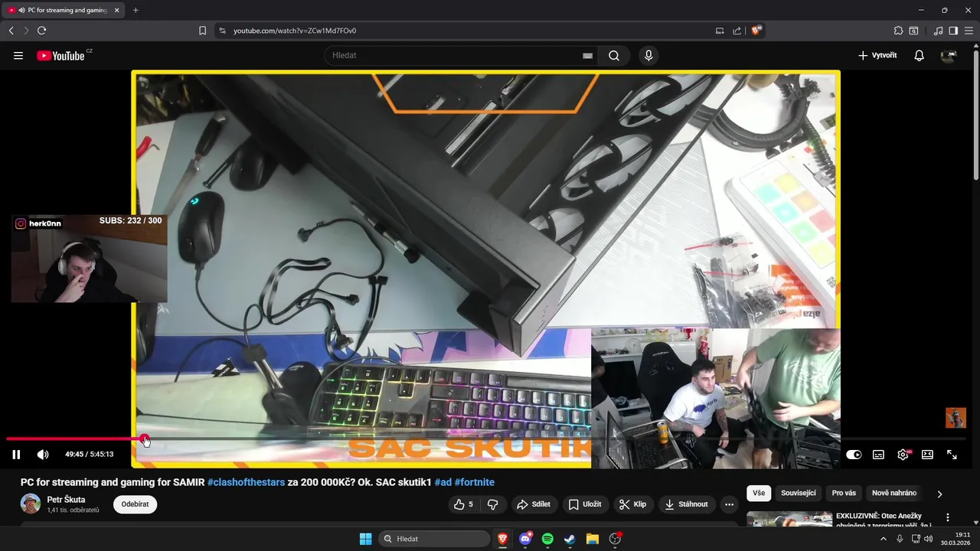Open File Explorer from the taskbar
Viewport: 980px width, 551px height.
click(593, 539)
